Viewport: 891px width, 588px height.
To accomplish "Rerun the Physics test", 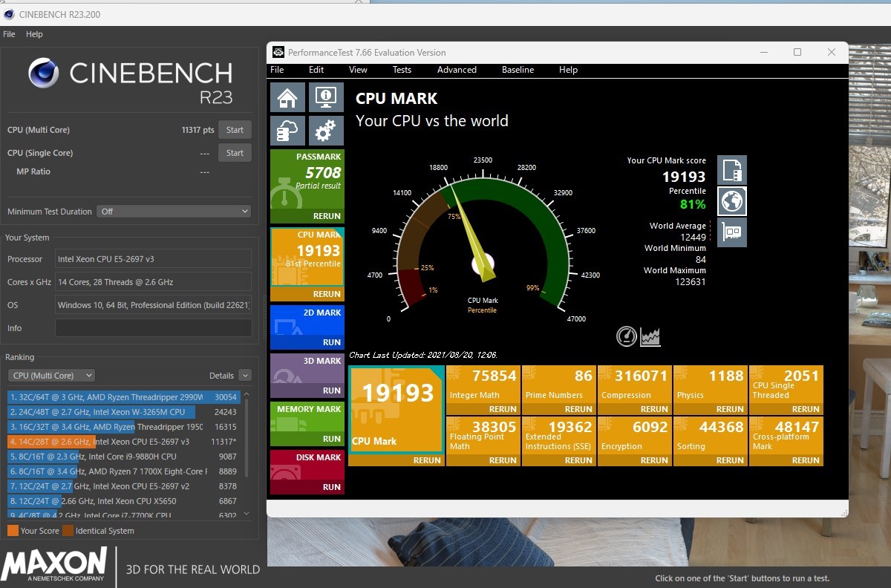I will 730,409.
